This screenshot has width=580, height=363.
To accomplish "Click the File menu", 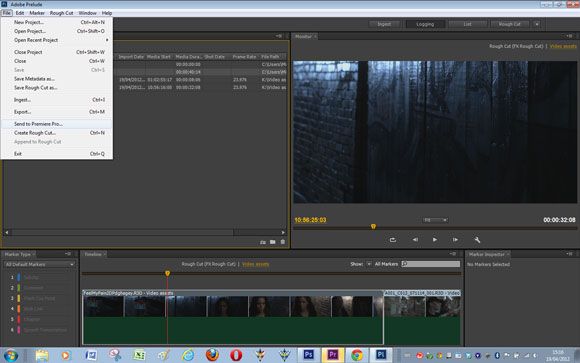I will point(7,13).
